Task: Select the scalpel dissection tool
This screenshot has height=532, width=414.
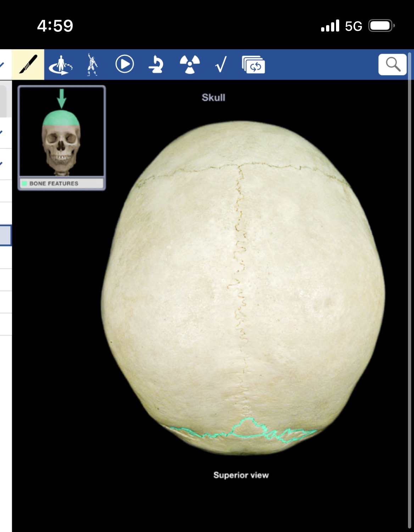Action: (x=28, y=64)
